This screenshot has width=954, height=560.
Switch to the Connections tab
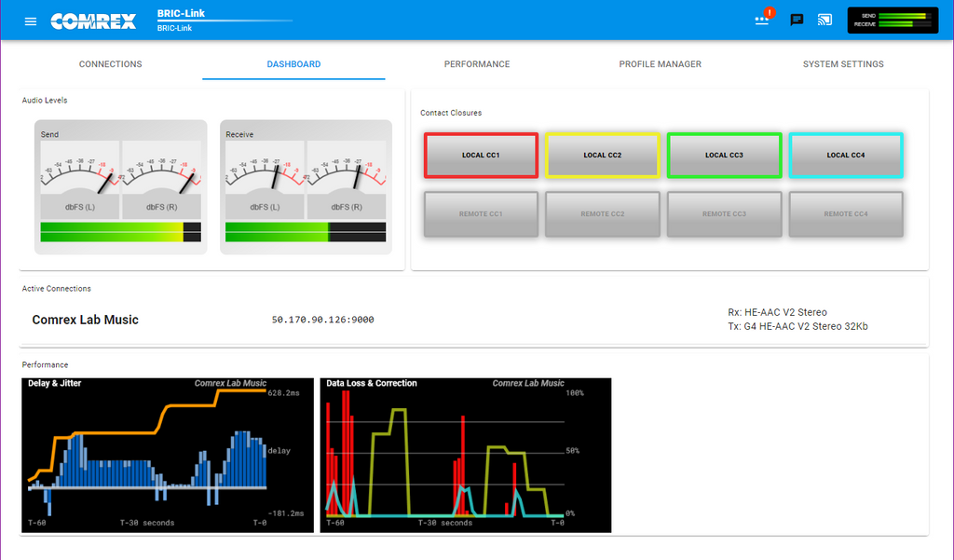(x=111, y=64)
